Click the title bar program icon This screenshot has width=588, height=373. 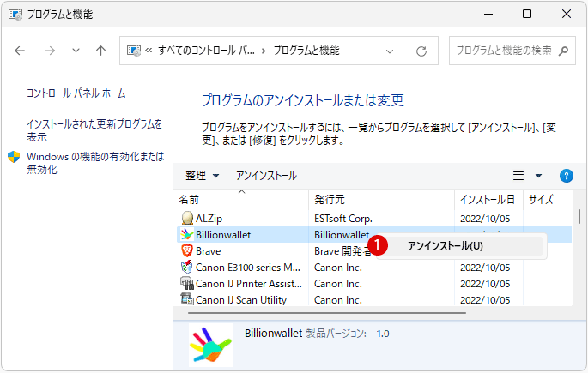tap(15, 15)
